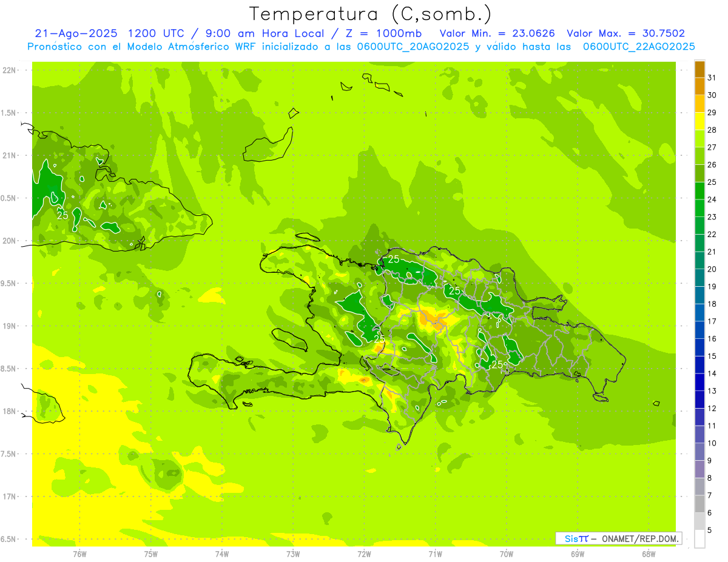Viewport: 728px width, 562px height.
Task: Click the dark orange swatch above legend 31
Action: click(699, 69)
